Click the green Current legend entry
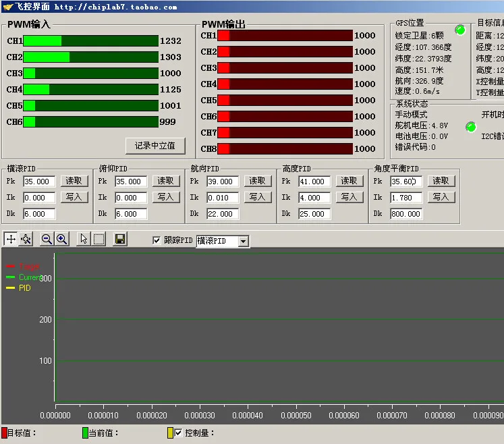Screen dimensions: 504x444 [23, 277]
